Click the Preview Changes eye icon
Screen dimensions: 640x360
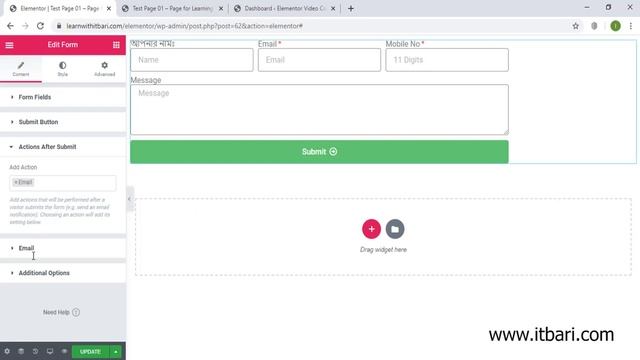64,351
